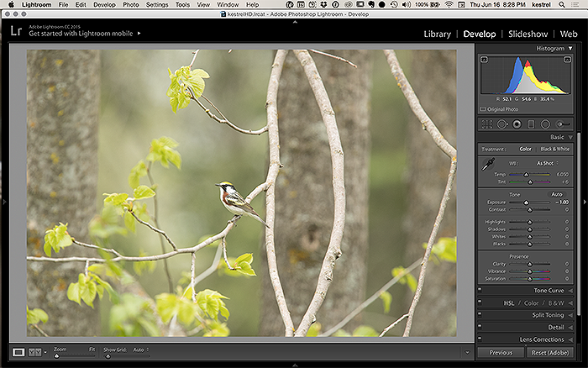Viewport: 588px width, 368px height.
Task: Open the WB As Shot dropdown
Action: pos(548,163)
